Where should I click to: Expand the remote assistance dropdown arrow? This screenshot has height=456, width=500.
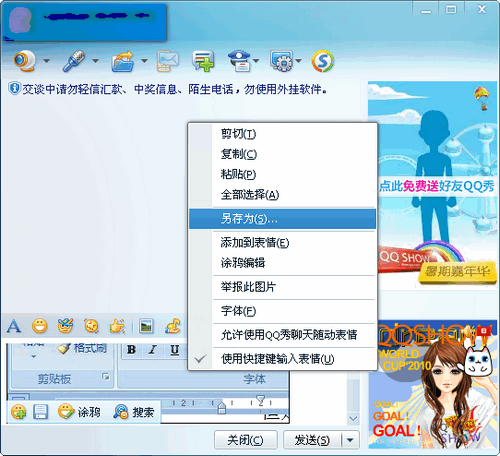click(x=256, y=61)
